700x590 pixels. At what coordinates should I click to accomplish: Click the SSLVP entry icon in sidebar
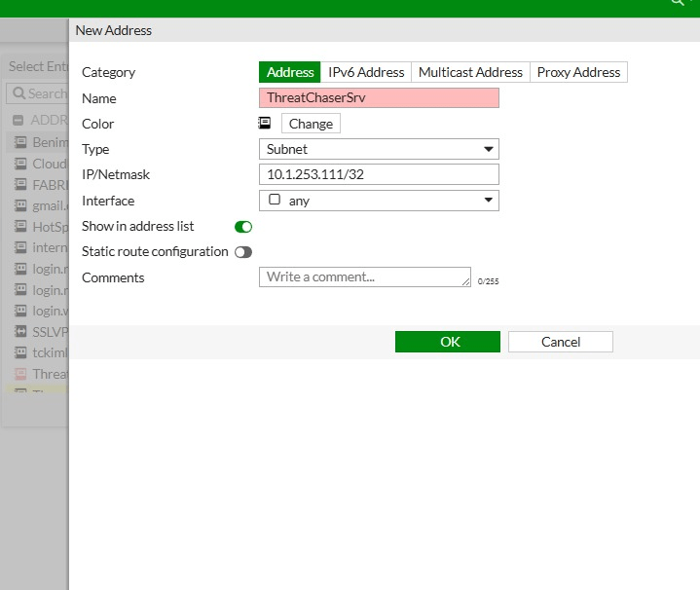click(x=19, y=331)
